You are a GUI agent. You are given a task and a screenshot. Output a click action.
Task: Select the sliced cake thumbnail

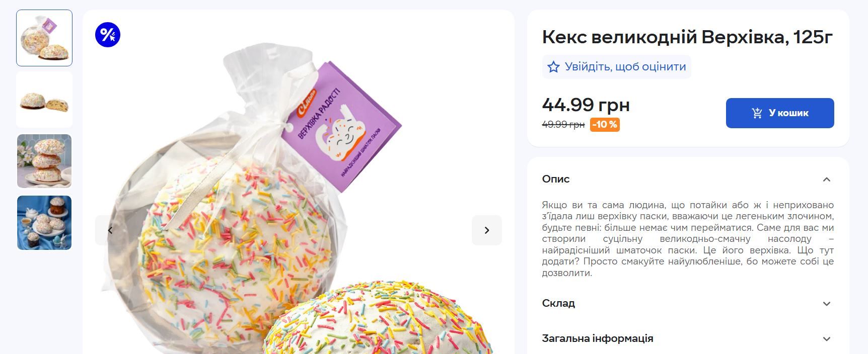[44, 100]
